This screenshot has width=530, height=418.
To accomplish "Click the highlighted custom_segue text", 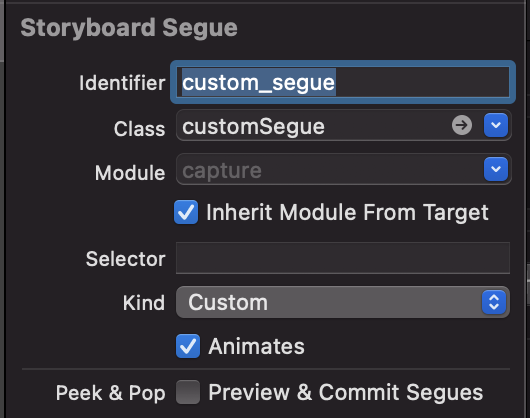I will point(259,82).
